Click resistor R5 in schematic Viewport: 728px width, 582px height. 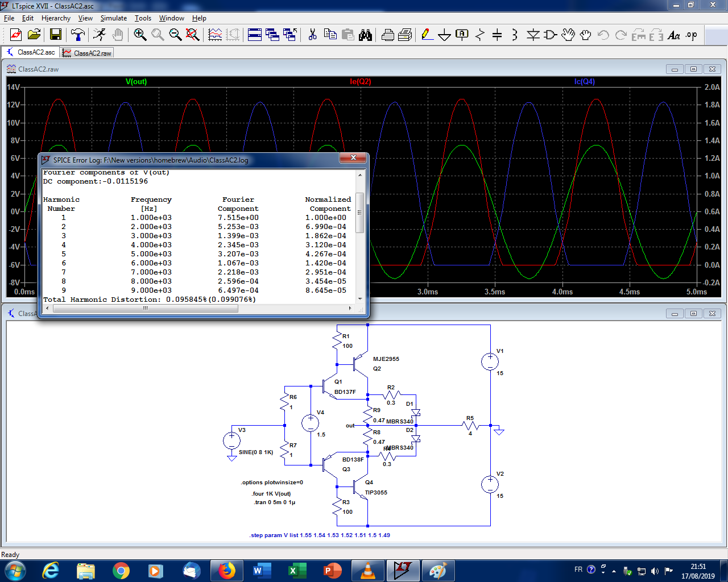point(470,425)
